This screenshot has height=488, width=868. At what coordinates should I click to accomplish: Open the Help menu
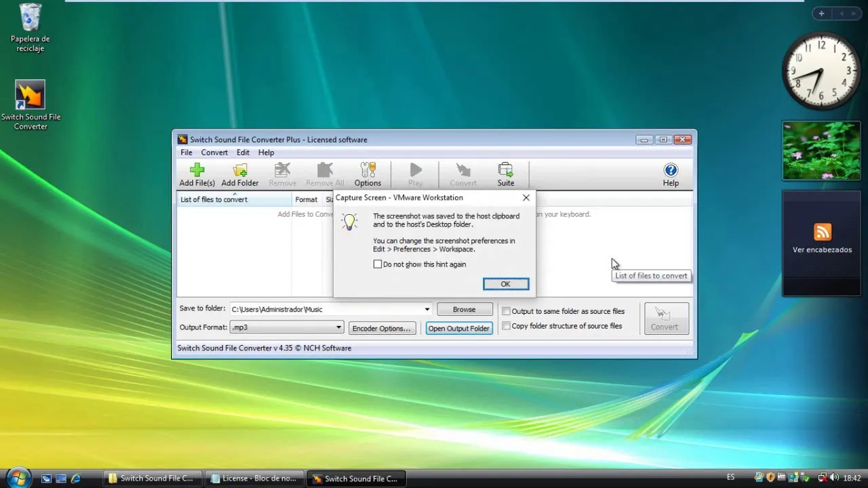click(266, 152)
